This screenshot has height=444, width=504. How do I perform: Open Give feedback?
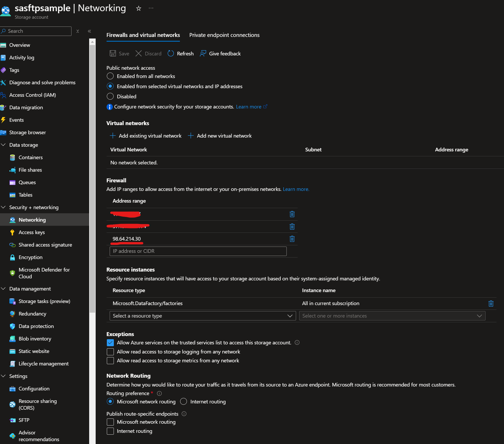(x=220, y=54)
